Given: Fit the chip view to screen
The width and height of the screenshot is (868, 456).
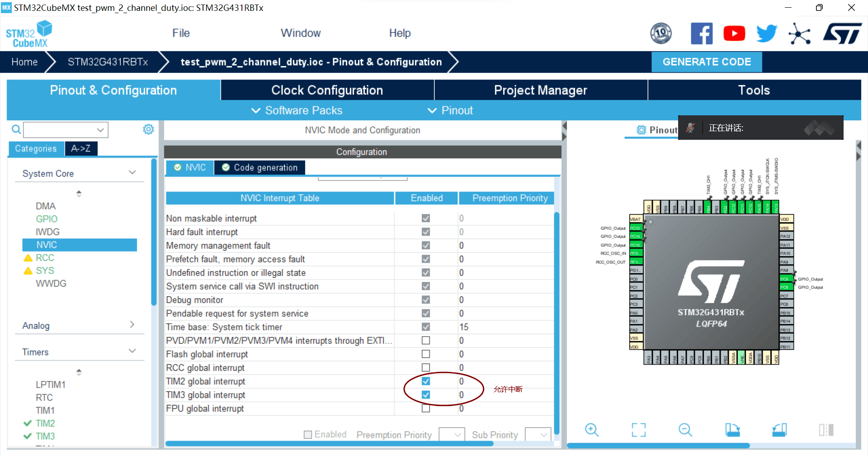Looking at the screenshot, I should point(639,430).
